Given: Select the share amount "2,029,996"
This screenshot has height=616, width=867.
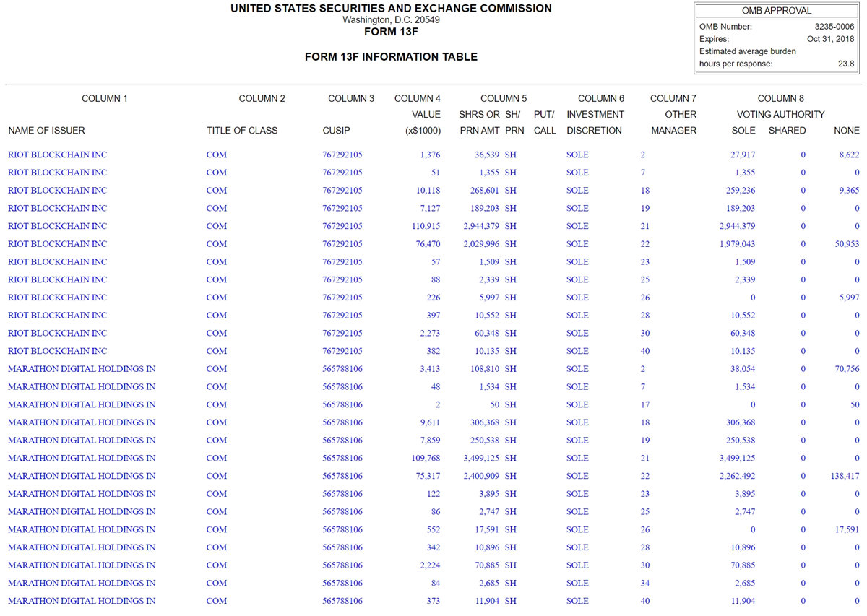Looking at the screenshot, I should click(x=482, y=244).
